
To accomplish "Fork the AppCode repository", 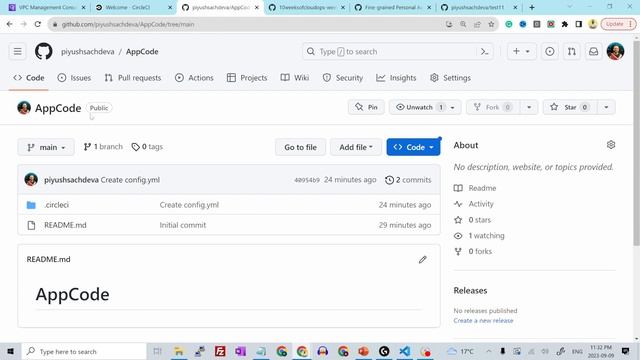I will pyautogui.click(x=493, y=107).
